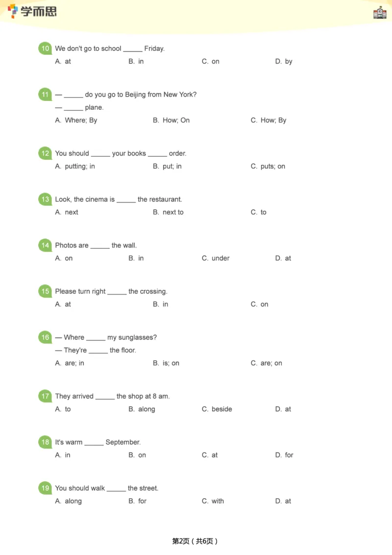Choose option C "How; By" in question 11
The image size is (392, 555).
269,120
